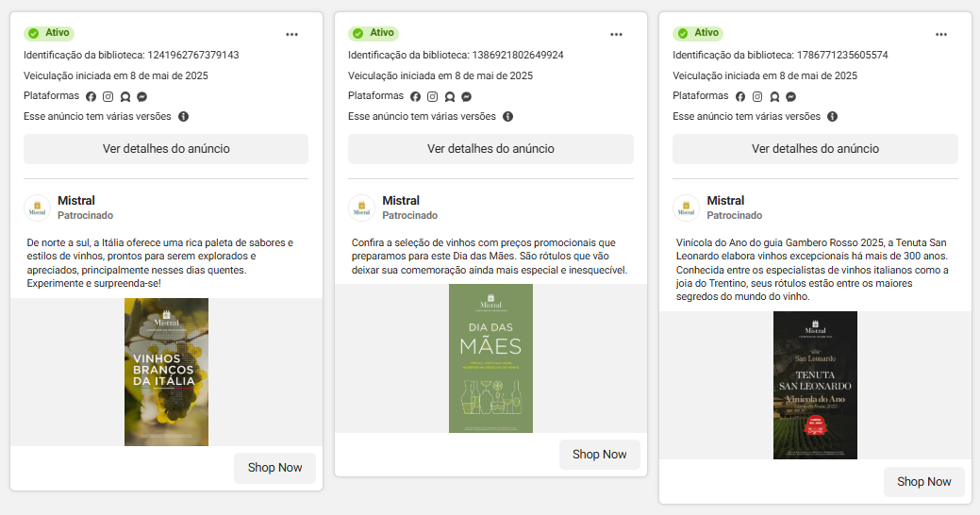Image resolution: width=980 pixels, height=515 pixels.
Task: Click Ativo status badge on ad 1386921802649924
Action: (374, 32)
